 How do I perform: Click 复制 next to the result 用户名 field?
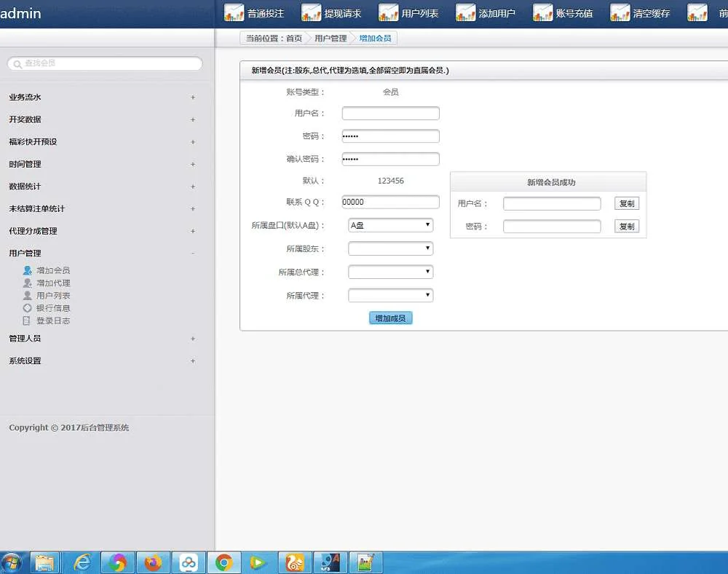(626, 204)
